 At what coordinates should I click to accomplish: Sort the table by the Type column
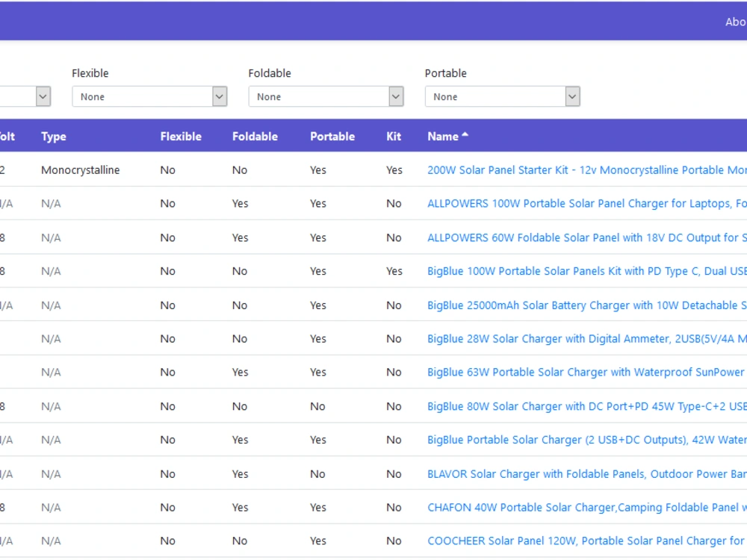[53, 136]
